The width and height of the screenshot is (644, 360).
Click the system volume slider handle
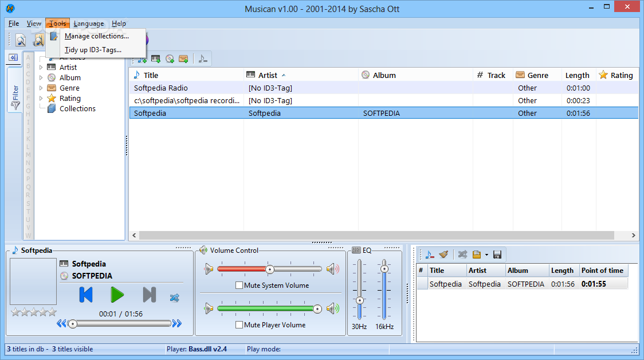270,269
